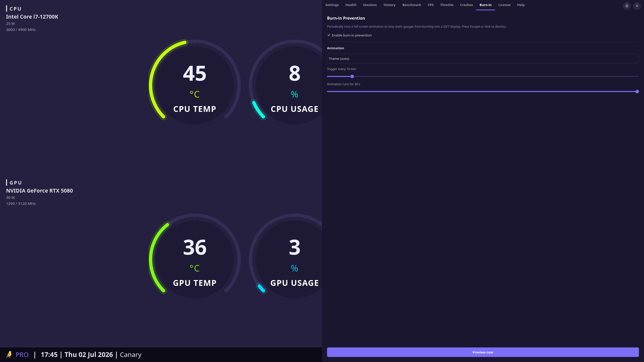
Task: Open the Theme (auto) animation dropdown
Action: 483,59
